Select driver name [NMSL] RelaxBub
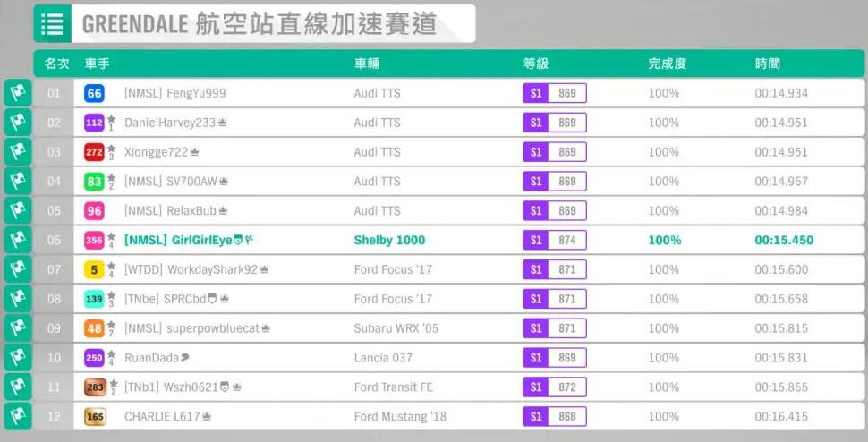This screenshot has height=442, width=868. (170, 211)
